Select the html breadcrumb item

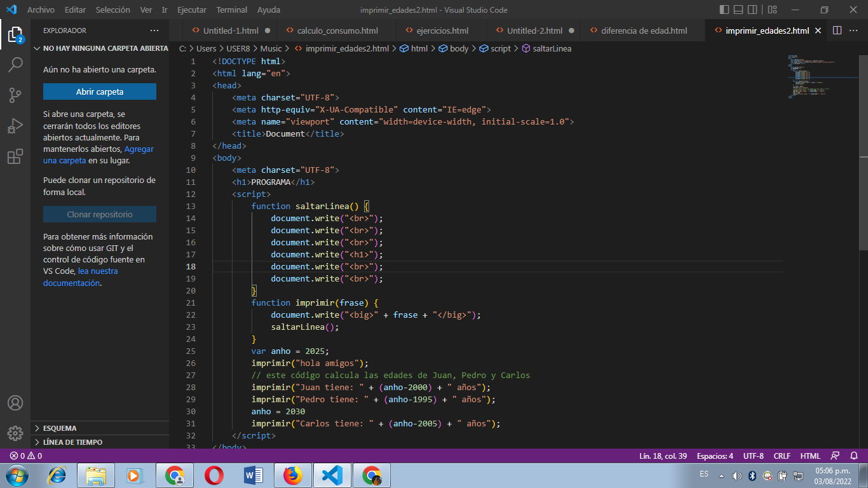coord(414,48)
